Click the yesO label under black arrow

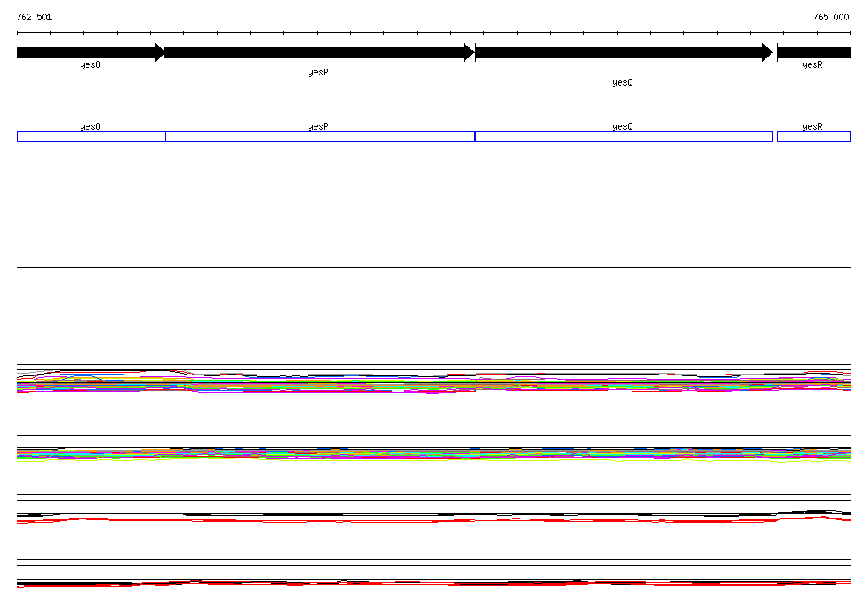(x=90, y=64)
